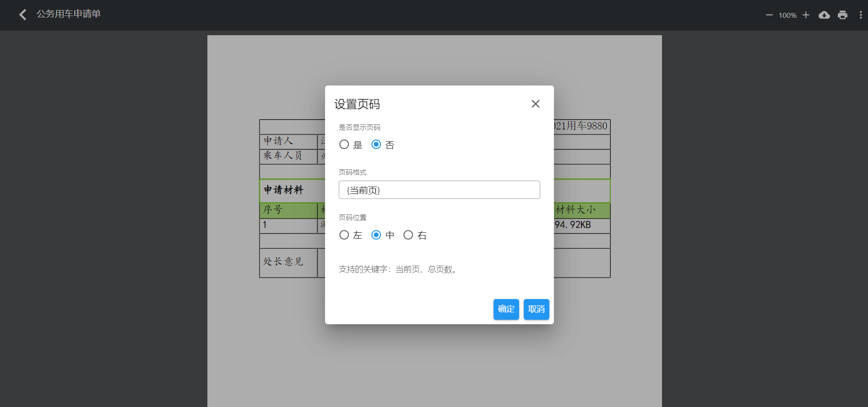
Task: Click the 处长意见 table cell
Action: point(288,262)
